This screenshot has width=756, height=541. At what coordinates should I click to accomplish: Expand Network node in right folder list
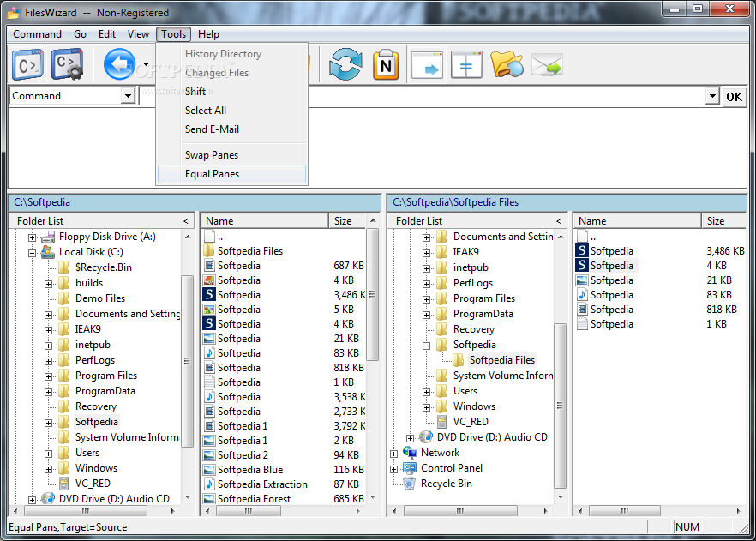pyautogui.click(x=394, y=454)
